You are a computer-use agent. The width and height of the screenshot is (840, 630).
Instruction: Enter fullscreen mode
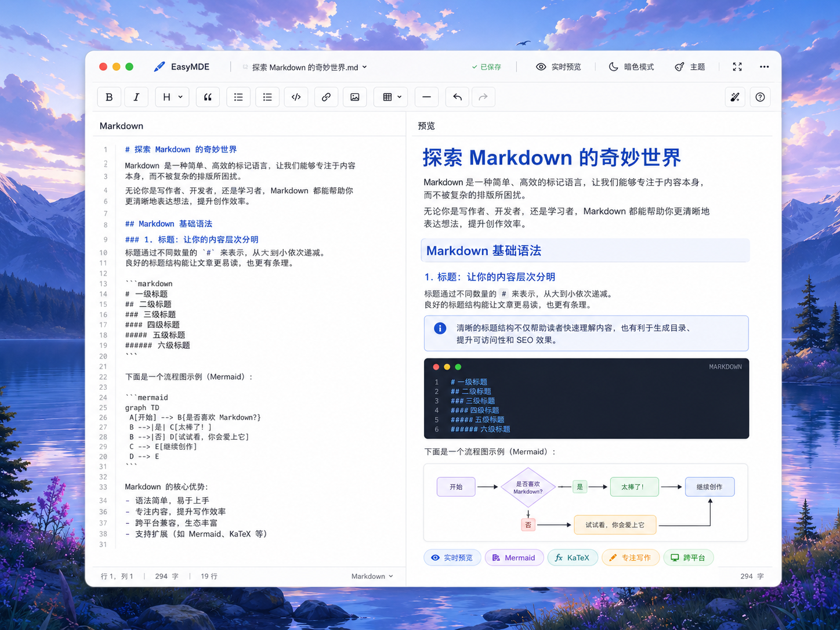(x=737, y=67)
